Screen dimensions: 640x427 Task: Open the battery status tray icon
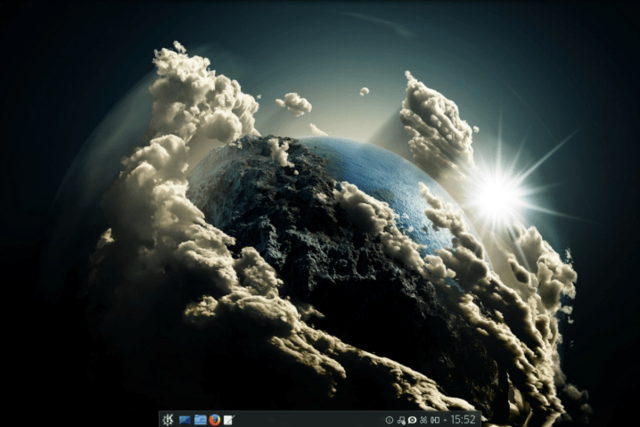click(435, 420)
